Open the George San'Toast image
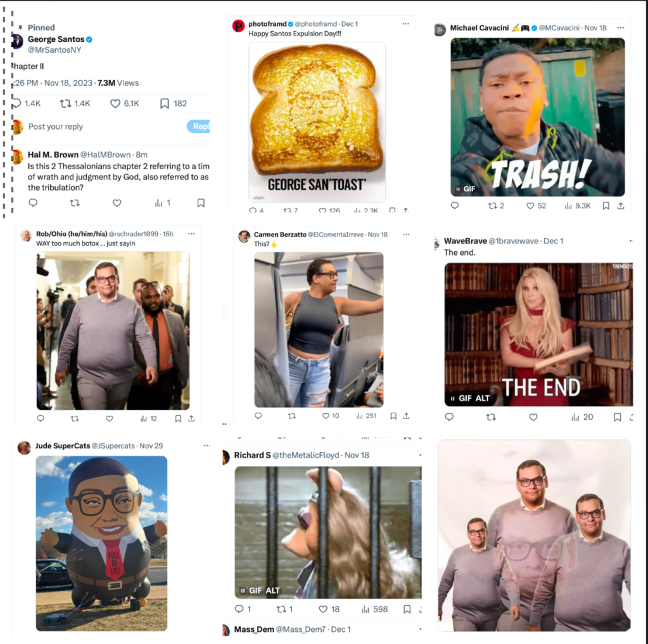 point(317,122)
